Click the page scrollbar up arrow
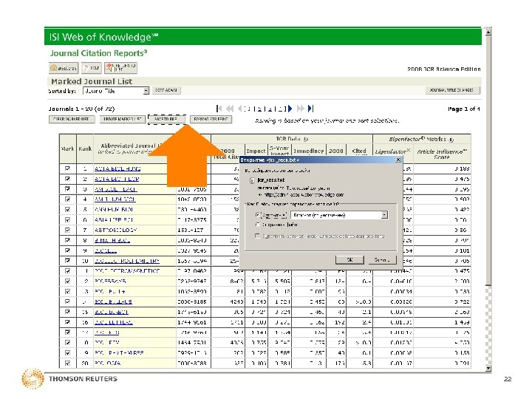532x399 pixels. [x=488, y=33]
